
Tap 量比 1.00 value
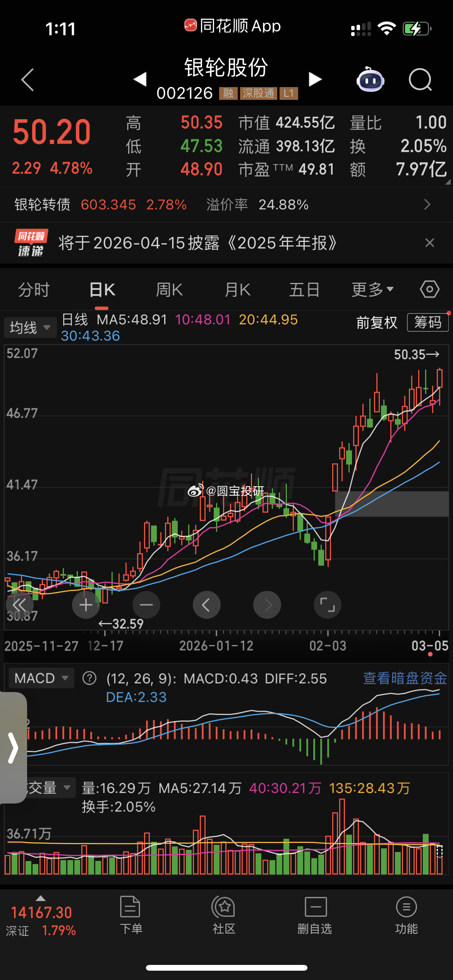pos(398,123)
